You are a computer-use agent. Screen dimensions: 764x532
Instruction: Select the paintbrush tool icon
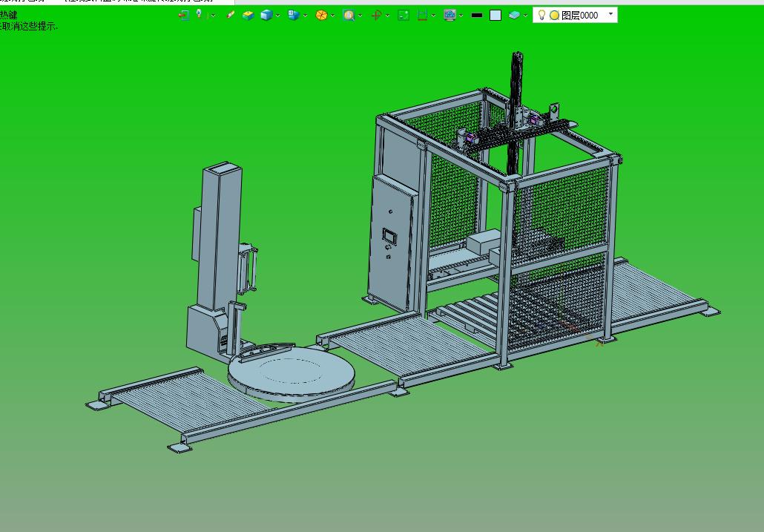point(231,15)
